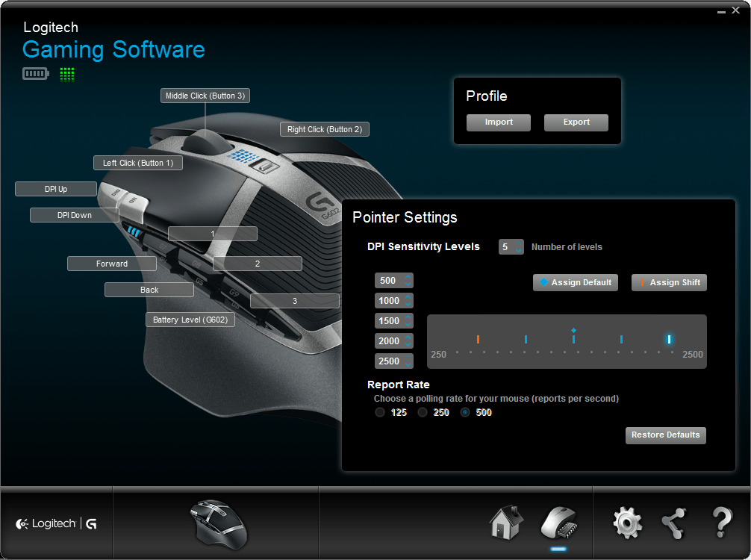Click the Middle Click (Button 3) label

click(x=205, y=96)
